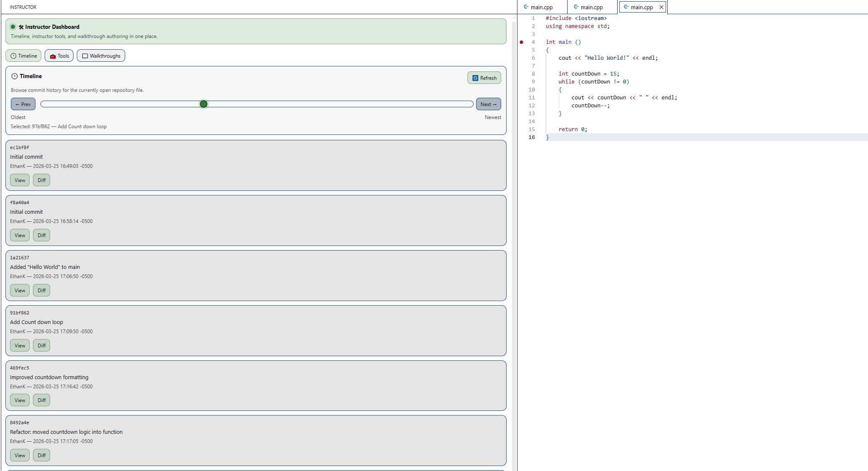Select the Timeline tab
The width and height of the screenshot is (868, 471).
pos(23,56)
